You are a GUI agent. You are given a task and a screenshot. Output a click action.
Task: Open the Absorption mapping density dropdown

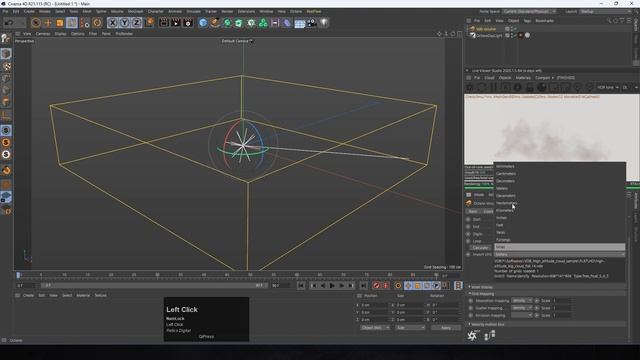click(522, 300)
